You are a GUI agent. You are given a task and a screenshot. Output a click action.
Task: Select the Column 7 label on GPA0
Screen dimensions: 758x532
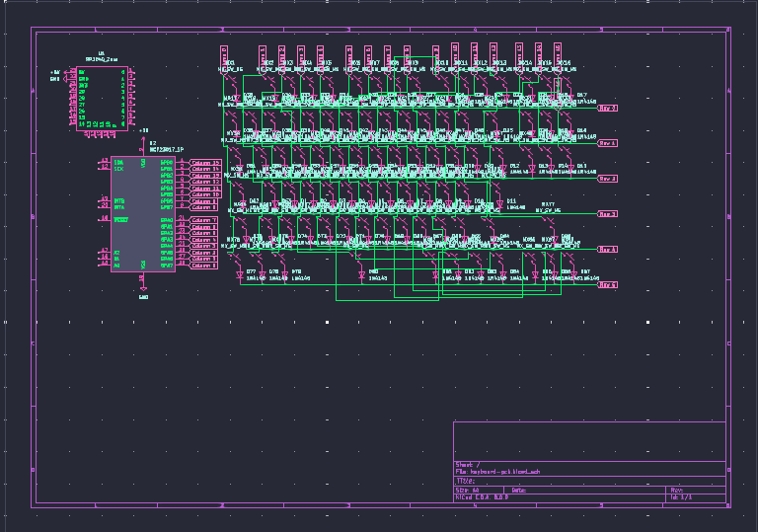click(x=203, y=220)
